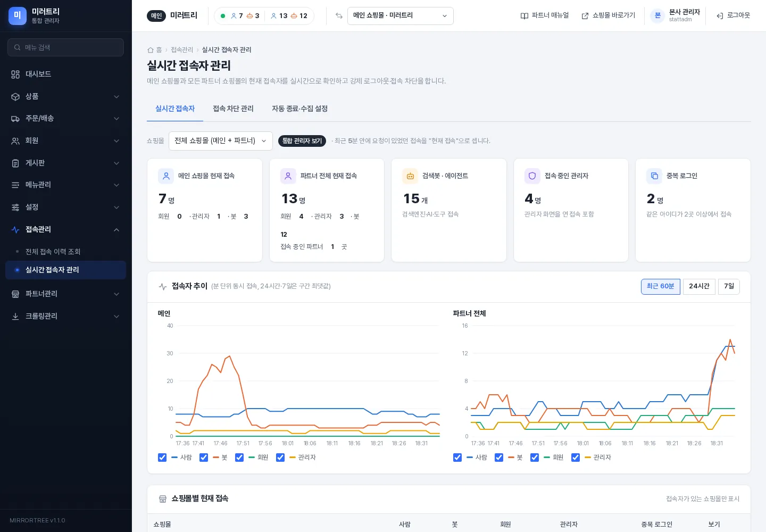Screen dimensions: 766x532
Task: Click the home icon in breadcrumb
Action: click(151, 50)
